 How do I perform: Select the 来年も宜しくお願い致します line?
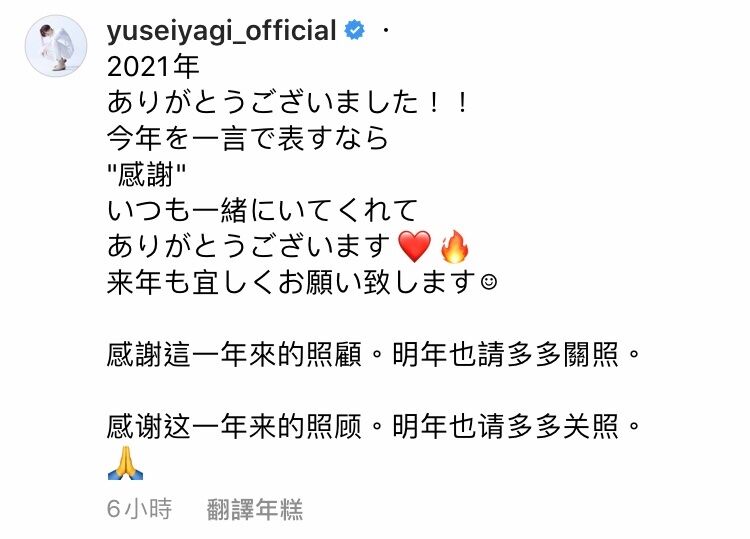292,282
